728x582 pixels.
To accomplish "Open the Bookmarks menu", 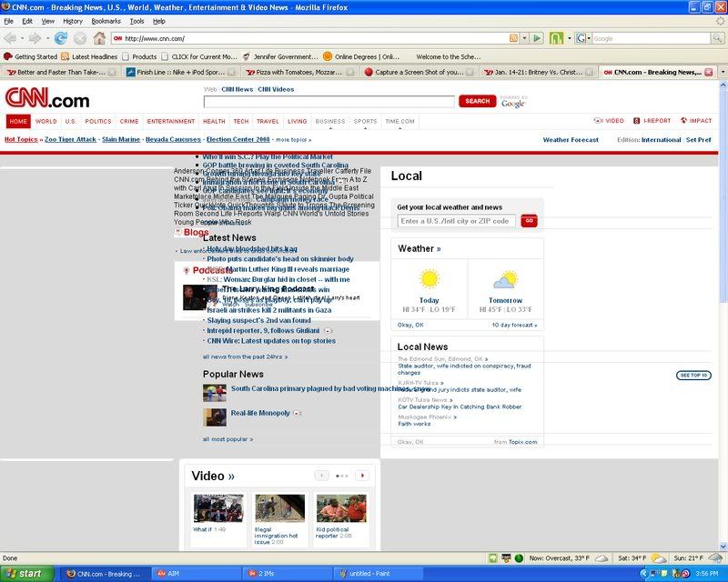I will pyautogui.click(x=106, y=20).
